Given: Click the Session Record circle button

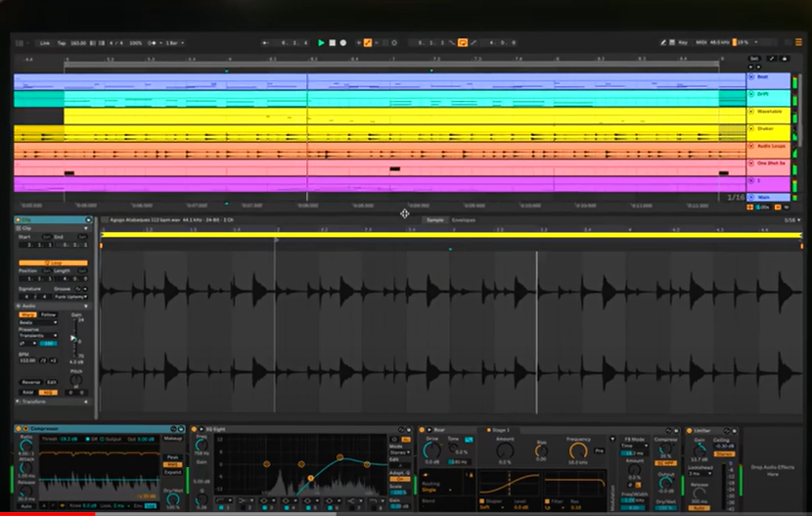Looking at the screenshot, I should click(x=394, y=43).
